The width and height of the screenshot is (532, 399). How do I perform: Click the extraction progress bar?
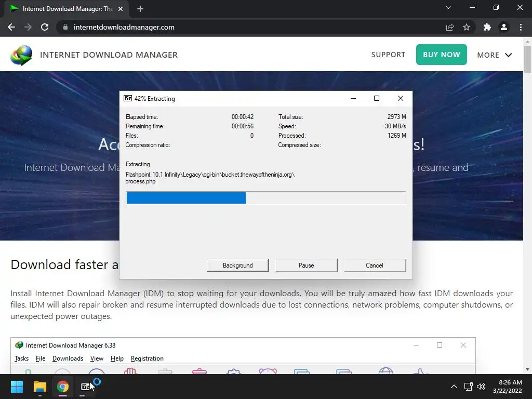[x=265, y=198]
